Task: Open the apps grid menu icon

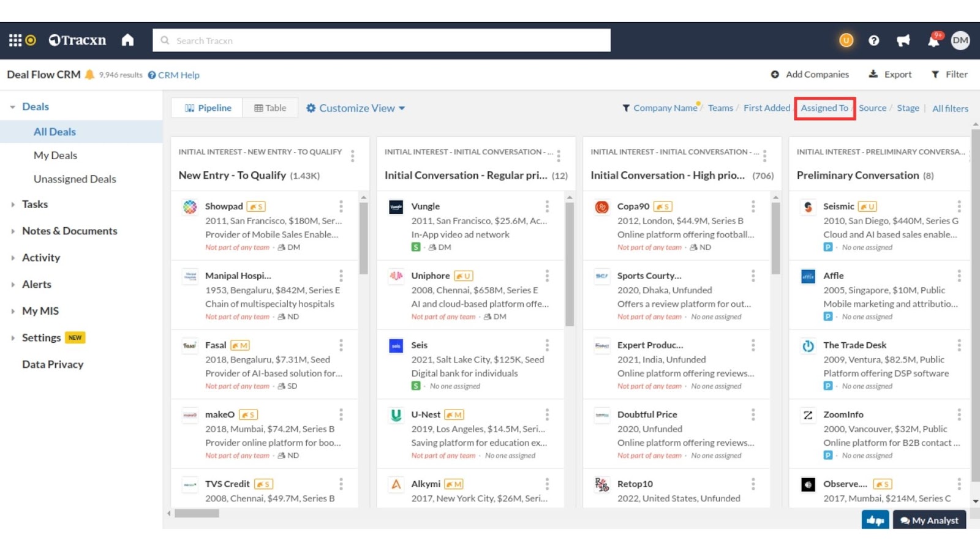Action: 15,40
